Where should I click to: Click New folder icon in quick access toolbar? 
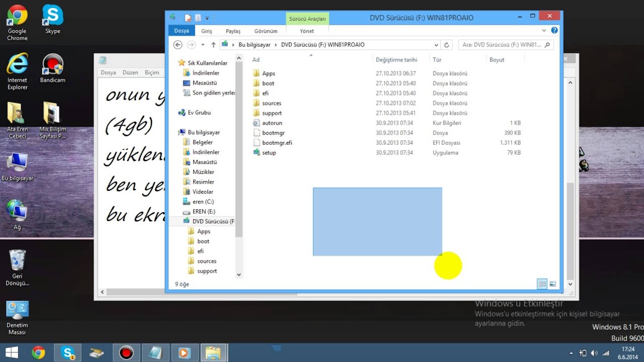pyautogui.click(x=198, y=18)
